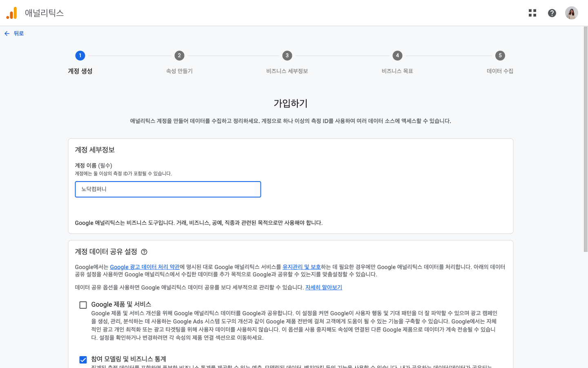Open the user profile avatar
This screenshot has width=588, height=368.
coord(572,13)
